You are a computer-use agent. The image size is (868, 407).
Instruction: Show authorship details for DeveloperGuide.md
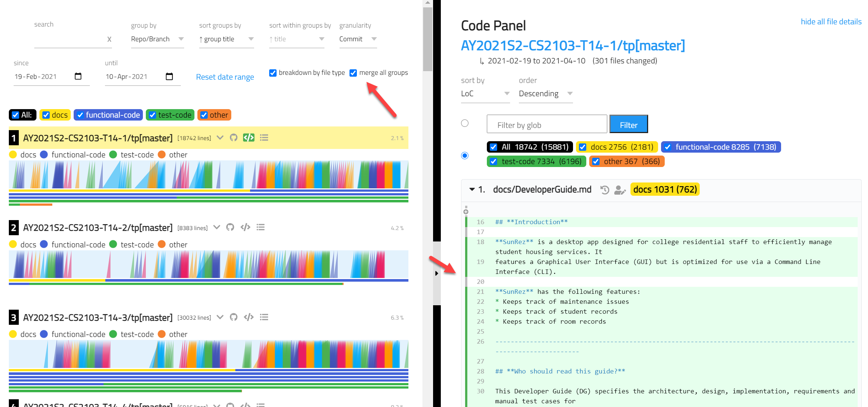[620, 191]
